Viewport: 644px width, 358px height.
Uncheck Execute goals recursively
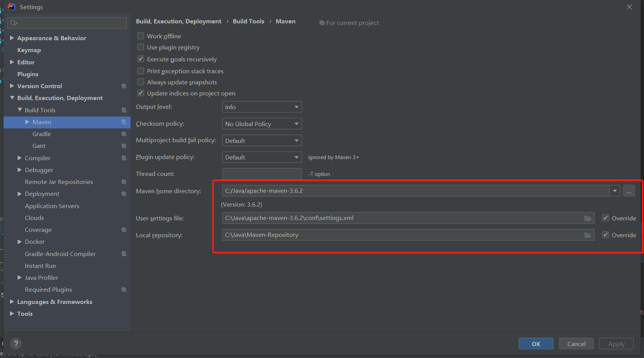pos(141,59)
